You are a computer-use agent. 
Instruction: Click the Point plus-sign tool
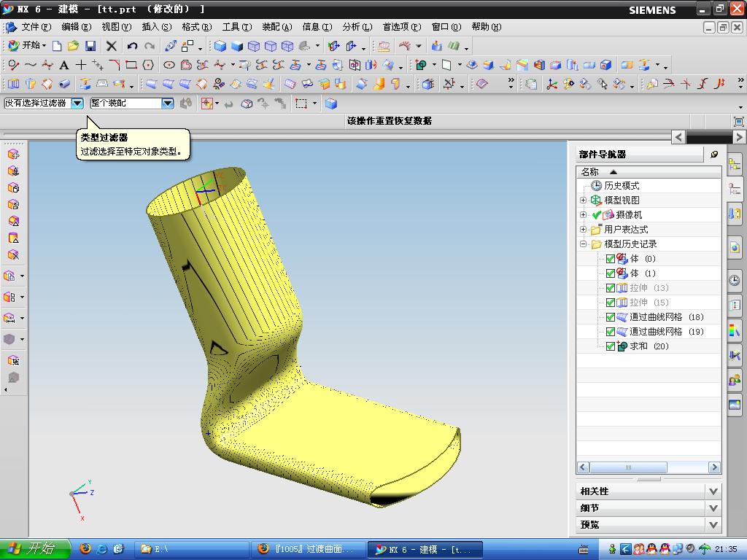tap(81, 65)
